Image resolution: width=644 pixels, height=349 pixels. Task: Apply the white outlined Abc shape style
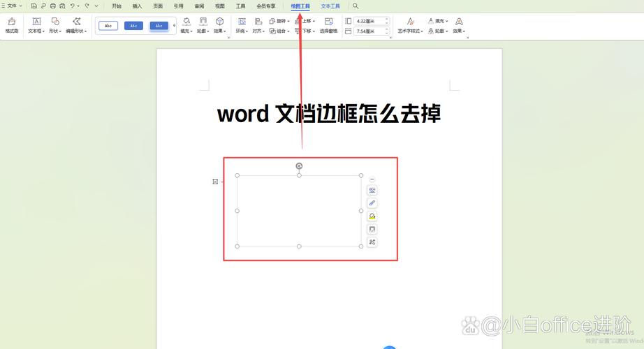(x=108, y=26)
